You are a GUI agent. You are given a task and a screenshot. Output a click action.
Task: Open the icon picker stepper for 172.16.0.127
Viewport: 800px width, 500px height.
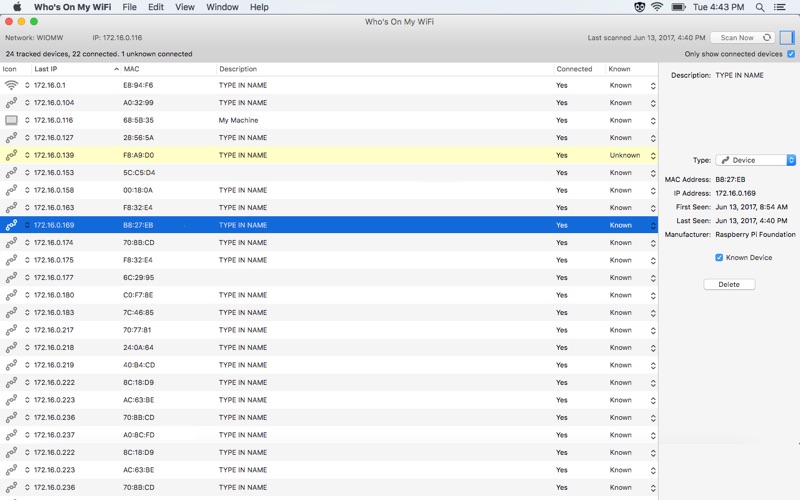pyautogui.click(x=27, y=138)
